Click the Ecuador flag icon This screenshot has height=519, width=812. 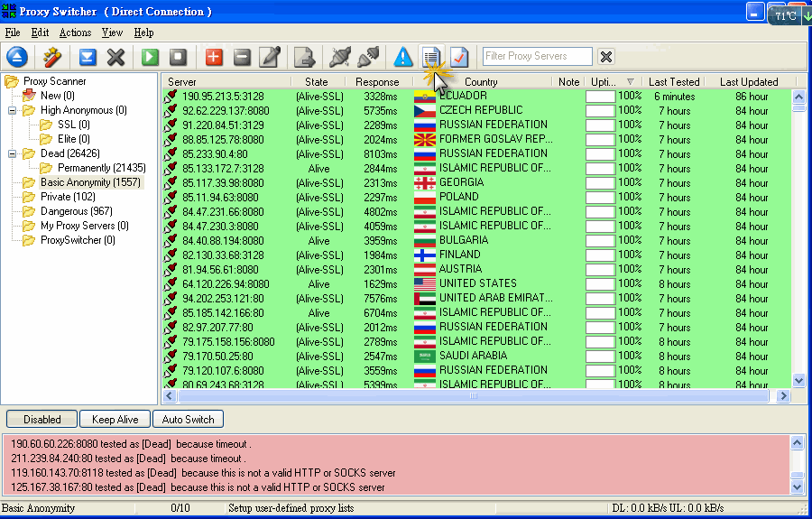(425, 97)
